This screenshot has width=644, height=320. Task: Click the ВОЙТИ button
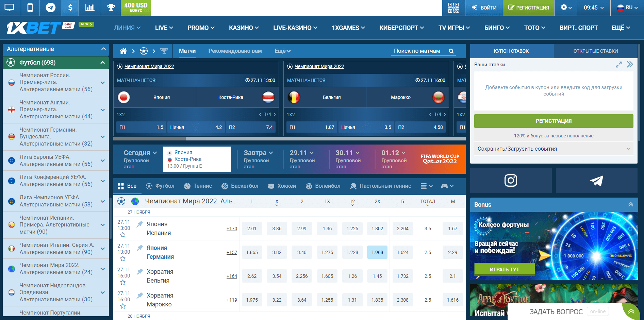pos(484,7)
